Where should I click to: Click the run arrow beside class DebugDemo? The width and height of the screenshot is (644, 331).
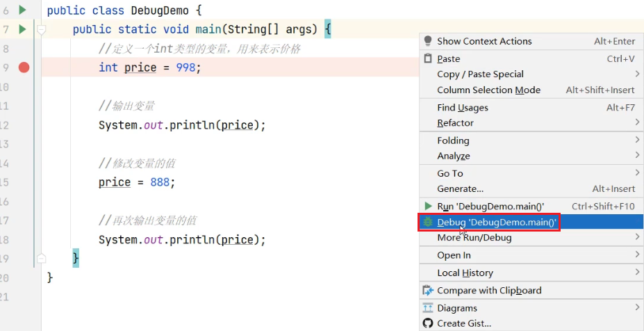pyautogui.click(x=22, y=10)
